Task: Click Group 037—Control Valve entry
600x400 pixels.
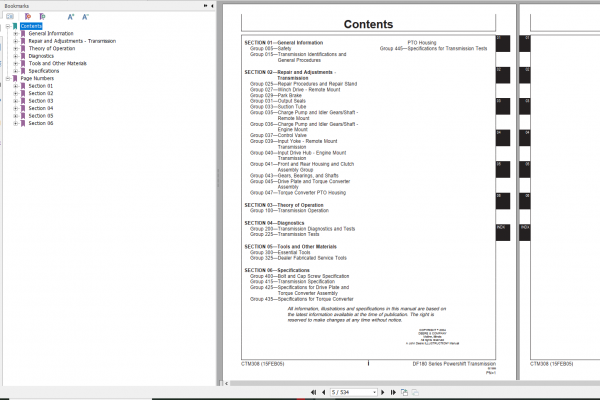Action: point(278,135)
